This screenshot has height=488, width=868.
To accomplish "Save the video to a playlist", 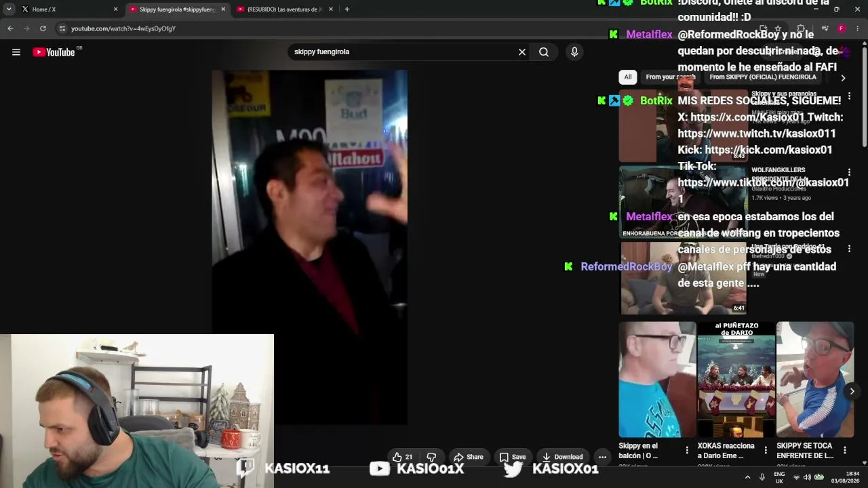I will click(x=513, y=457).
